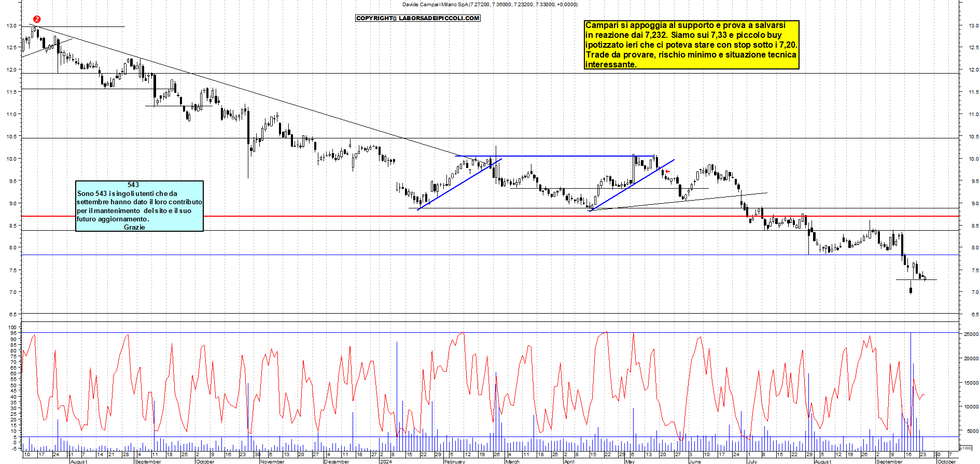Click the red circle wave marker '2'
This screenshot has width=980, height=464.
click(37, 19)
